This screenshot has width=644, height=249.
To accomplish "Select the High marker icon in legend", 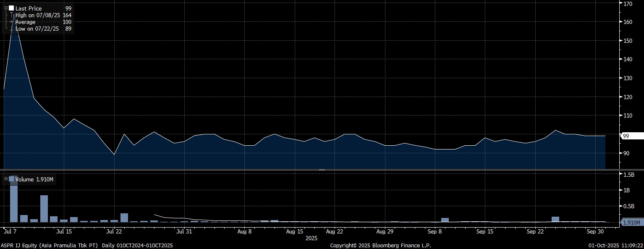I will point(11,15).
